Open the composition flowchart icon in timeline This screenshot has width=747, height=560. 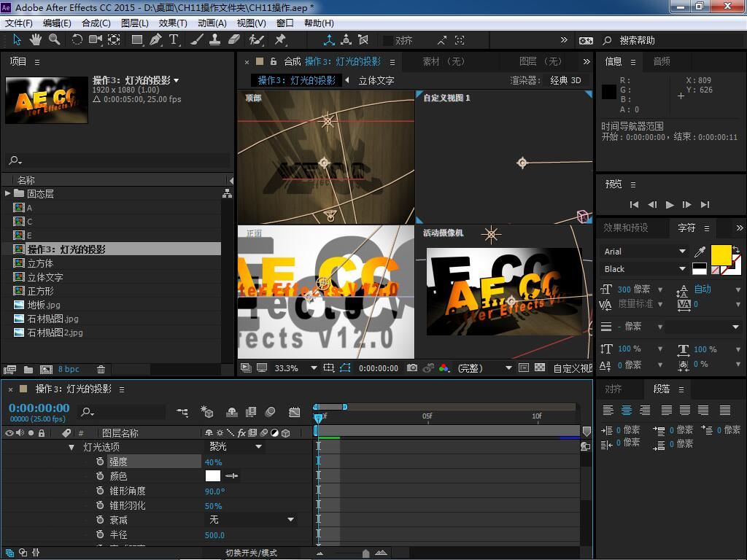182,412
